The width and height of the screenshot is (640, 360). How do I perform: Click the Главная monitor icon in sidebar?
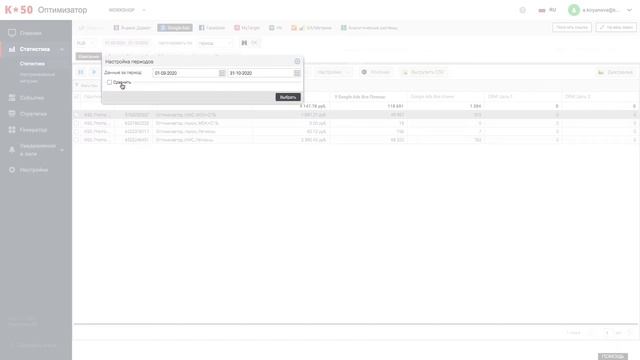pos(12,33)
